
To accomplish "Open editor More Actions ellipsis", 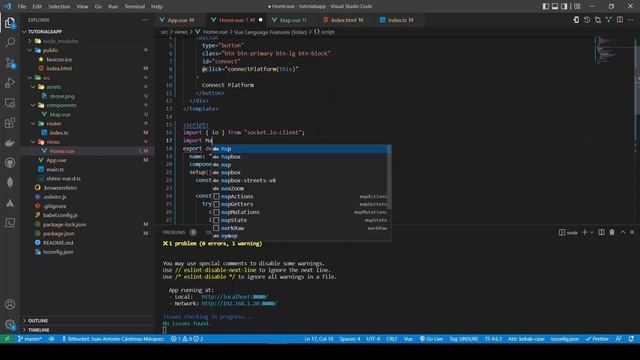I will click(631, 20).
